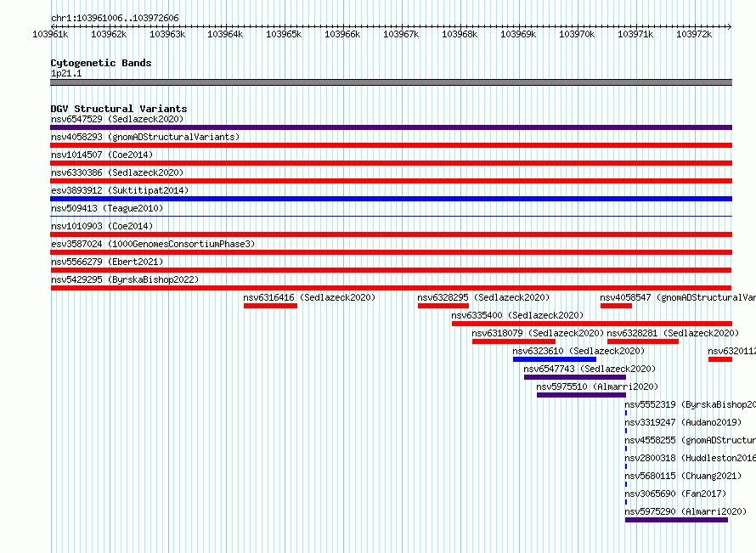Click nsv3065690 (Fan2017) label
The height and width of the screenshot is (553, 756).
point(675,494)
